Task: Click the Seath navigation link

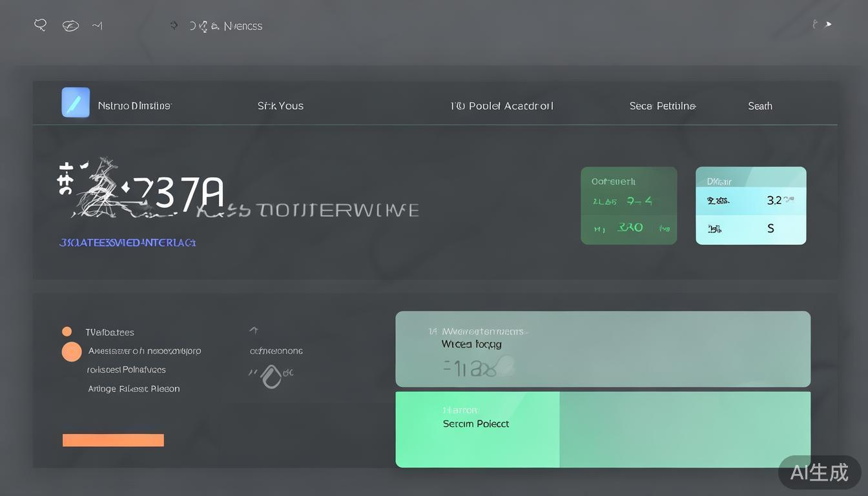Action: (x=760, y=106)
